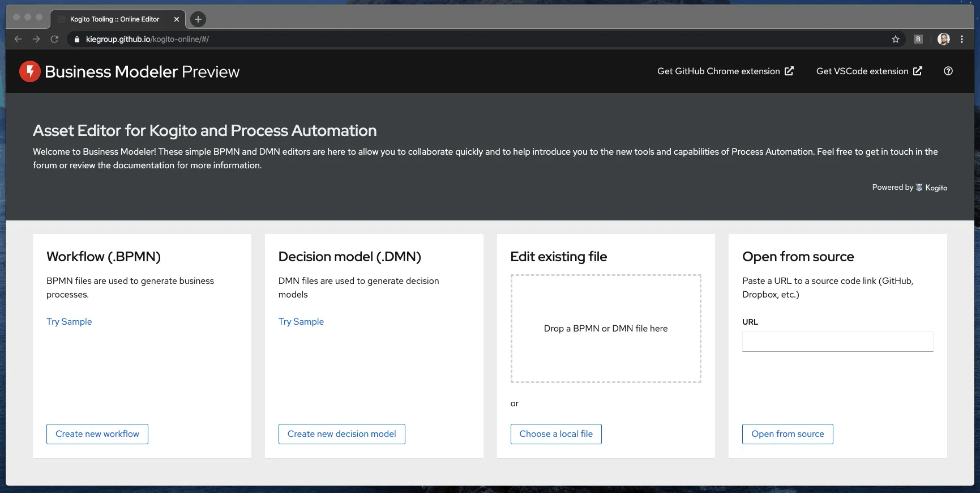The image size is (980, 493).
Task: Click Try Sample under Workflow (.BPMN)
Action: (x=69, y=321)
